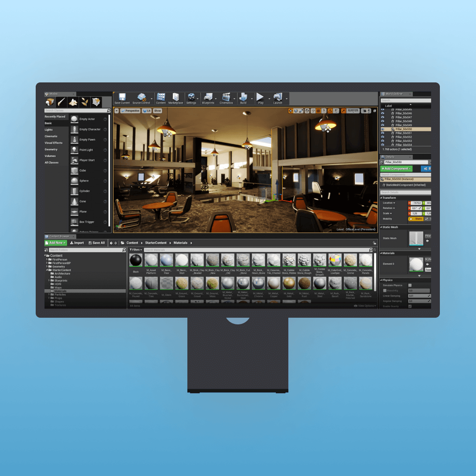Click the green Add Component button

tap(396, 169)
